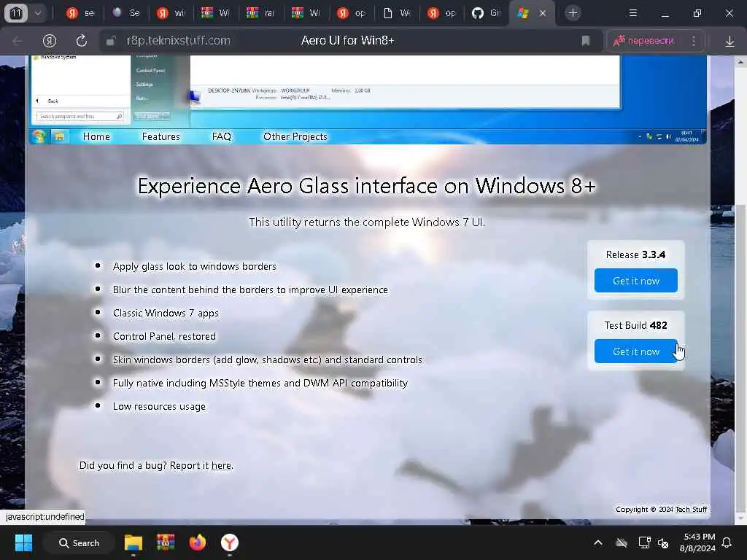Screen dimensions: 747x560
Task: Click the перевести translate button
Action: (644, 41)
